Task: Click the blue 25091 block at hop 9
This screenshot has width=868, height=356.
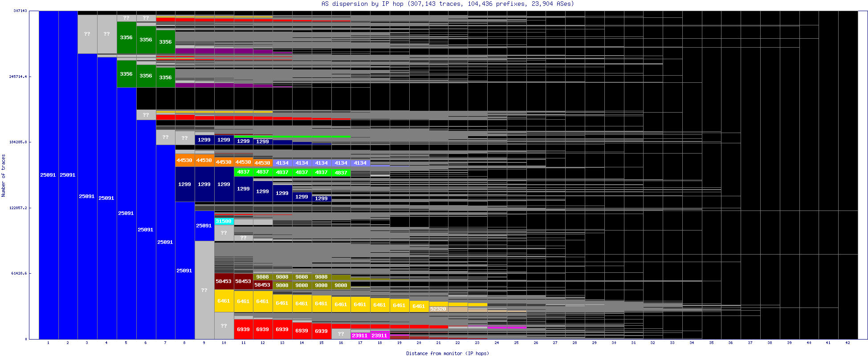Action: point(204,226)
